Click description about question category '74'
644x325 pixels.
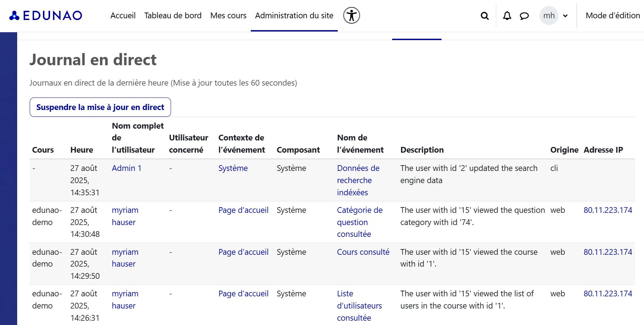[472, 216]
